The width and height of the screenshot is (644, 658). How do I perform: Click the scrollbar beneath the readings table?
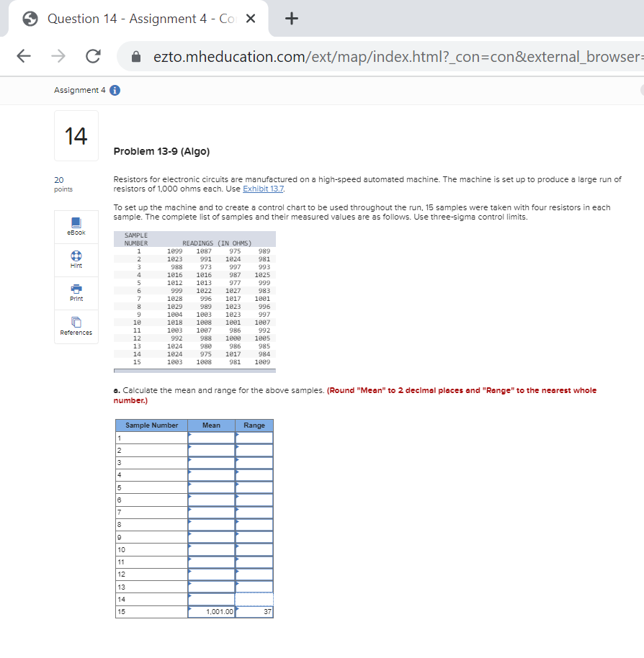(194, 371)
